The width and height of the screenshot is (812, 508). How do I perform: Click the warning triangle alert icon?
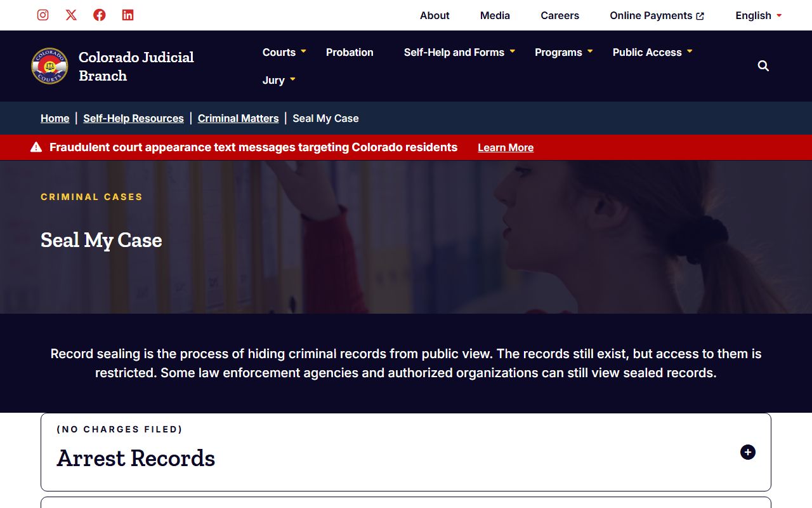point(36,147)
